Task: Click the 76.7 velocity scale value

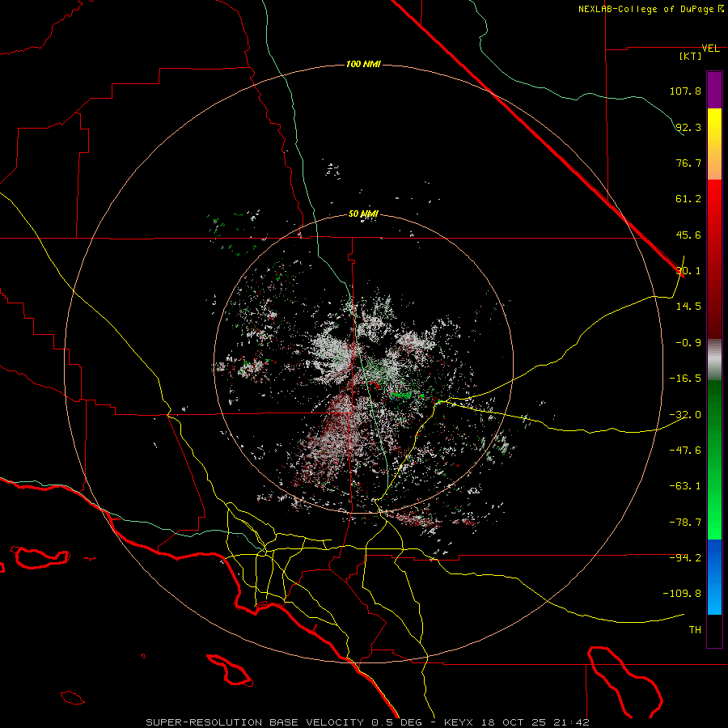Action: click(x=688, y=163)
